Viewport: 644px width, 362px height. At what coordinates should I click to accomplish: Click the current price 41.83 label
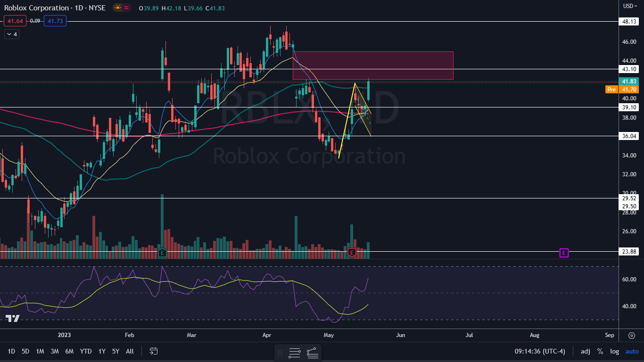pos(630,81)
